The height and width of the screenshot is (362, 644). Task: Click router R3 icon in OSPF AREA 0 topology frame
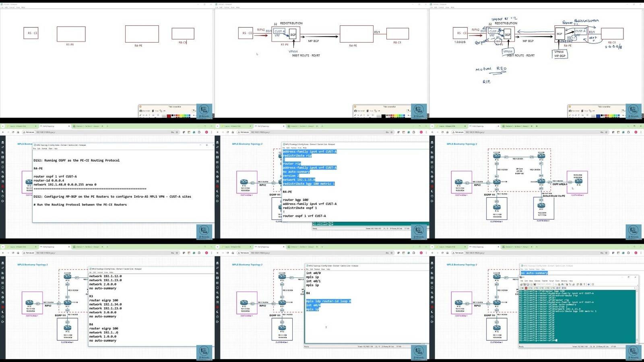point(541,156)
